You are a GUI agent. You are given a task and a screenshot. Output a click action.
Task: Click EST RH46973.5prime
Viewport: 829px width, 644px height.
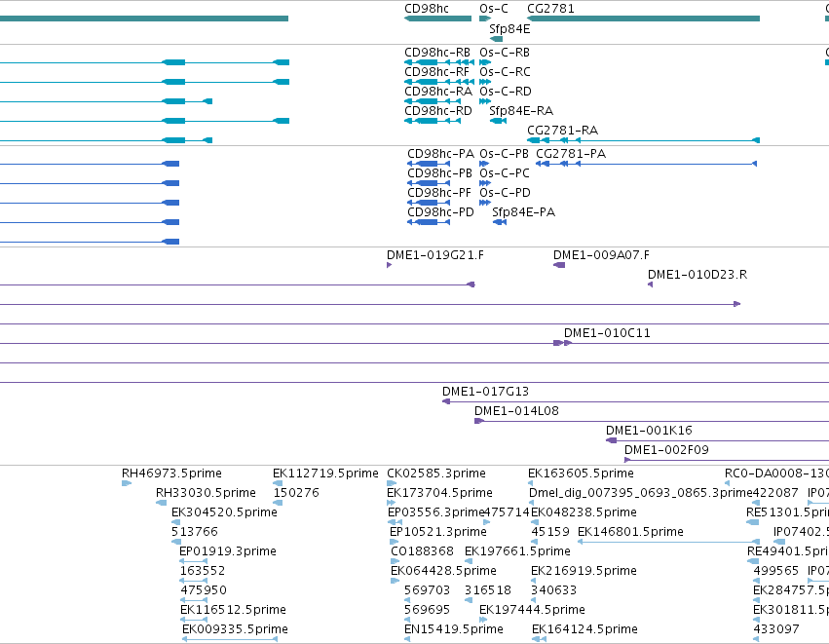point(127,483)
